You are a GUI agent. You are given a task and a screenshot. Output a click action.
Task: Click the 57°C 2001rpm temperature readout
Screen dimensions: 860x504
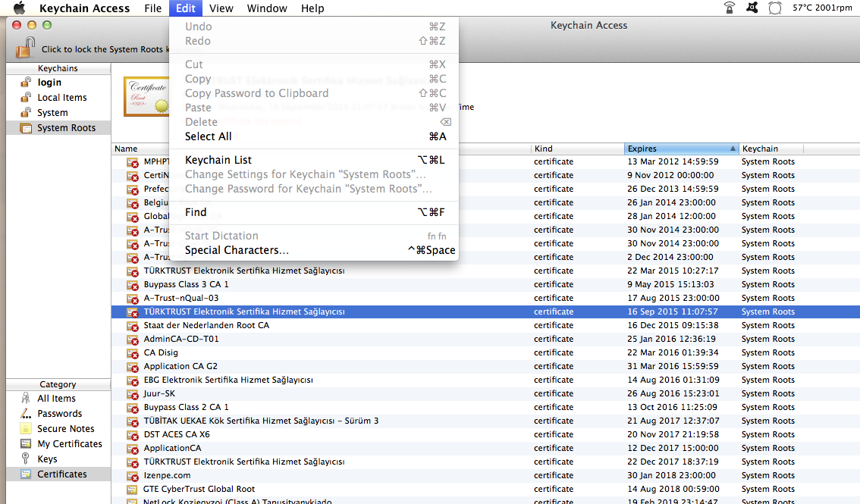click(x=822, y=8)
